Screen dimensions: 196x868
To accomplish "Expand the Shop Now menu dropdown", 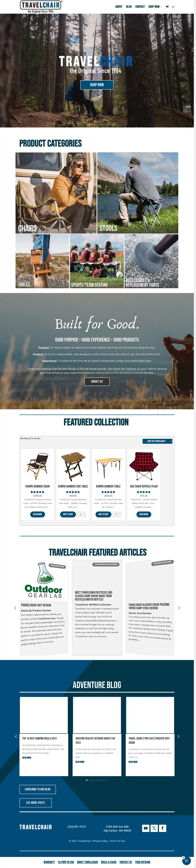I will [x=155, y=7].
